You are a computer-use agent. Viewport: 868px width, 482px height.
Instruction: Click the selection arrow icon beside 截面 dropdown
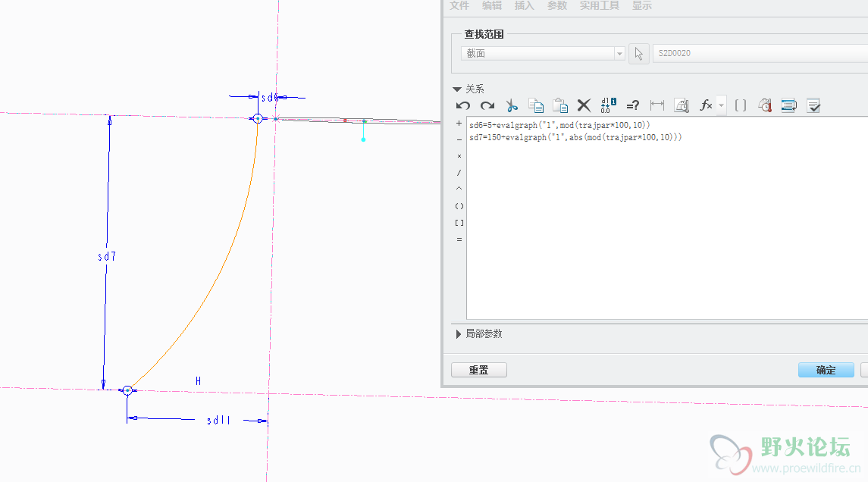[x=639, y=53]
